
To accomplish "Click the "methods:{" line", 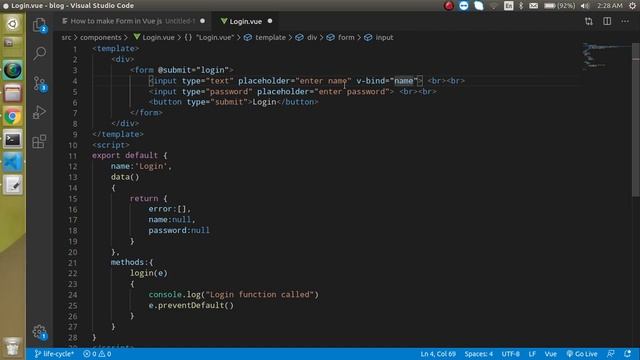I will 132,262.
